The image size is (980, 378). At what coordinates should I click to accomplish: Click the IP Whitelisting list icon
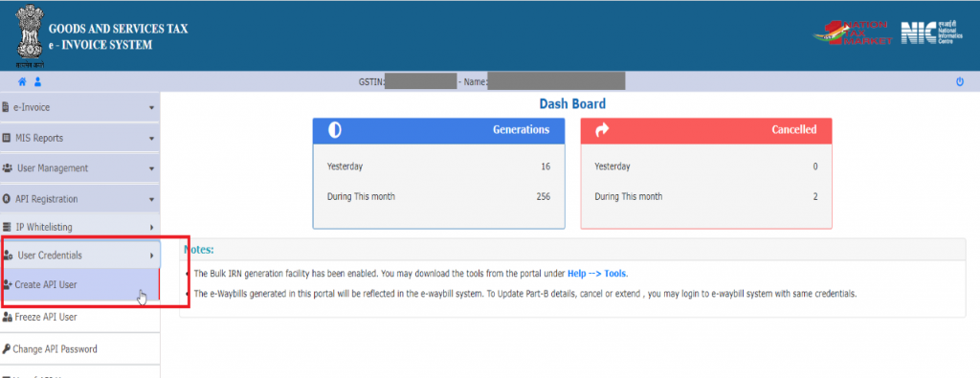[7, 227]
